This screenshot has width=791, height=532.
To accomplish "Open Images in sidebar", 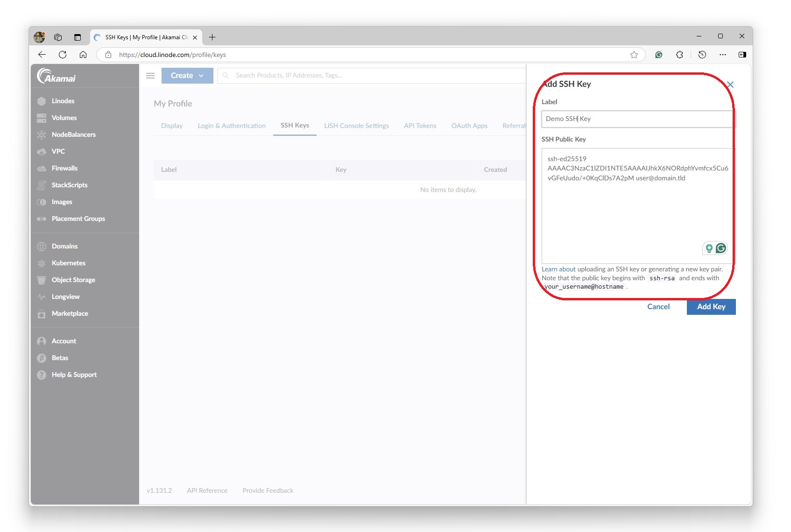I will [62, 202].
